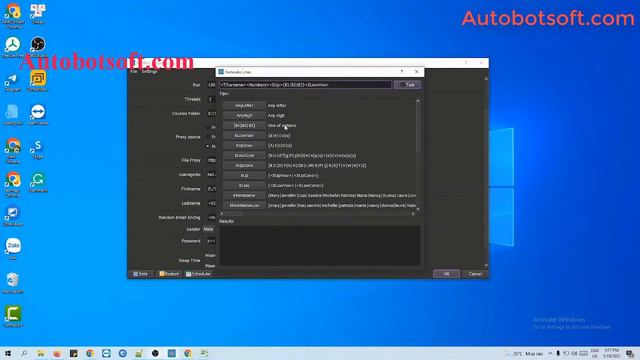Click the Threads value field
This screenshot has height=360, width=640.
[x=211, y=99]
